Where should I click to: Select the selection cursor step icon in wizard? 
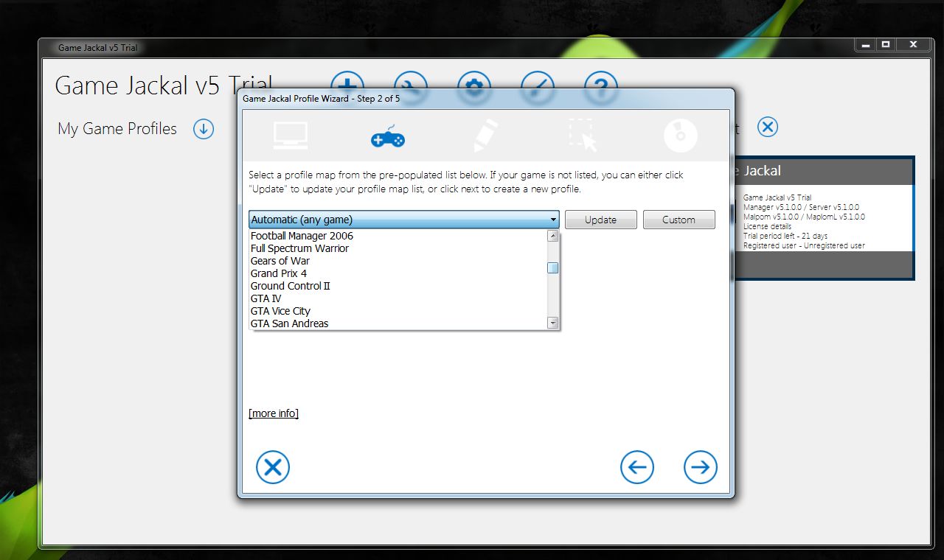pos(583,136)
